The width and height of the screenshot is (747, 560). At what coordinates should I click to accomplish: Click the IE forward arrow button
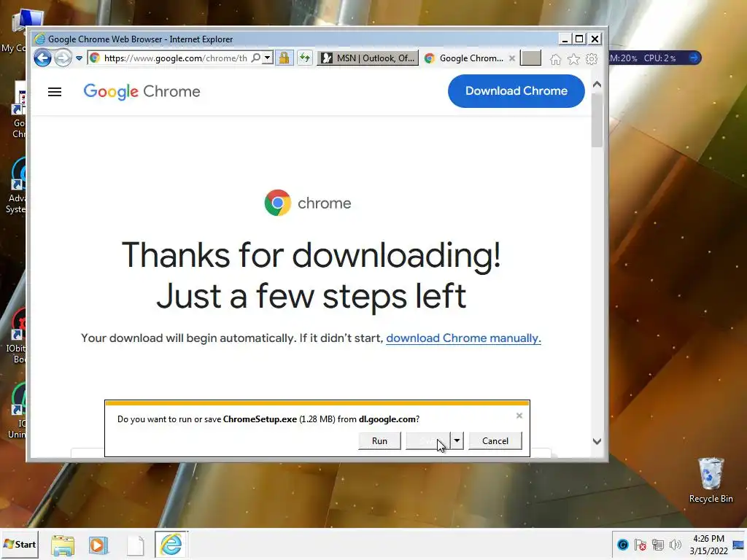pyautogui.click(x=63, y=58)
